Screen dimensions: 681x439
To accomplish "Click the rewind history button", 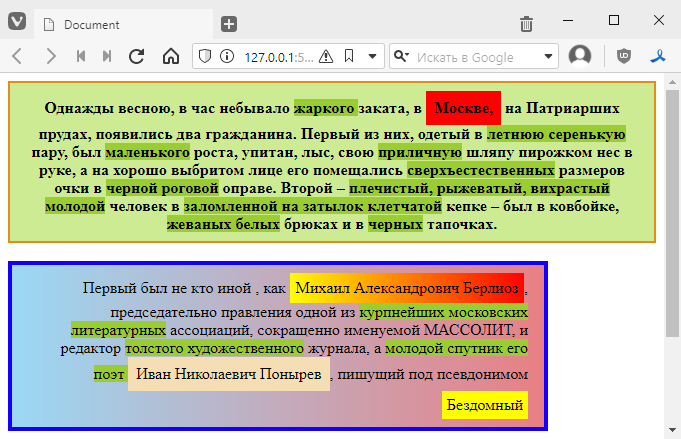I will 80,56.
